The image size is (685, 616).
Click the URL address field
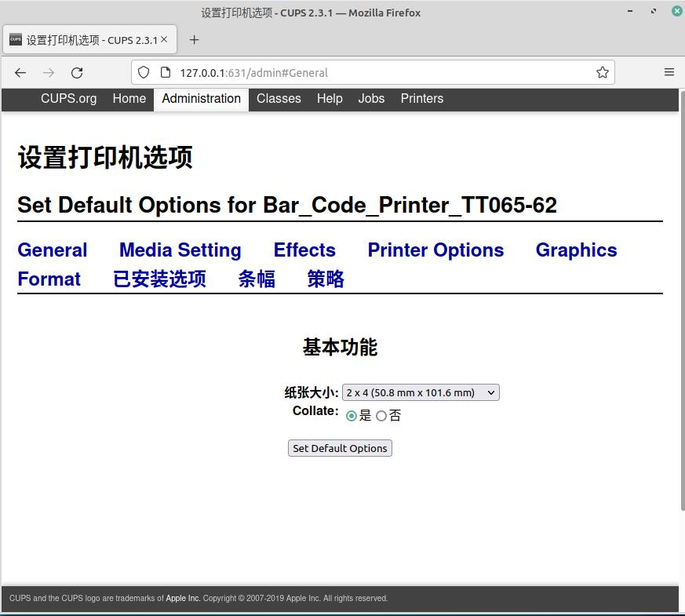(x=377, y=73)
